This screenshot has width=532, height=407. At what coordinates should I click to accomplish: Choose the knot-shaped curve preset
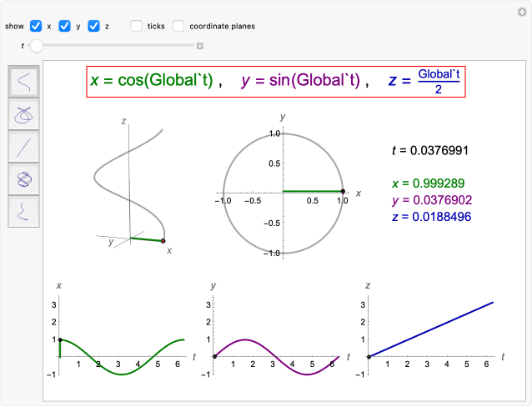[x=25, y=114]
